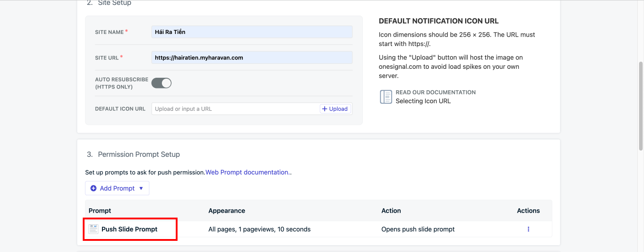This screenshot has width=644, height=252.
Task: Click the Site URL input field
Action: pos(252,58)
